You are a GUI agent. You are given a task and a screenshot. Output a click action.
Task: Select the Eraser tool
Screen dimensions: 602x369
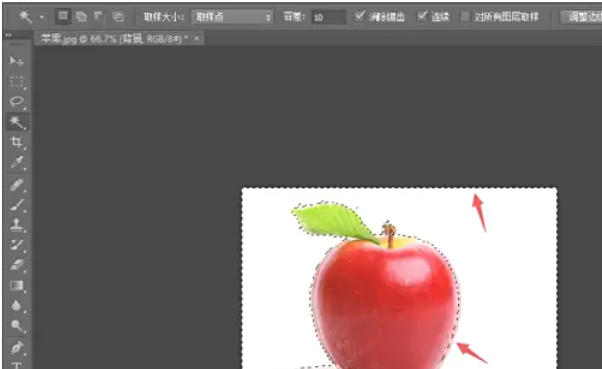coord(17,265)
